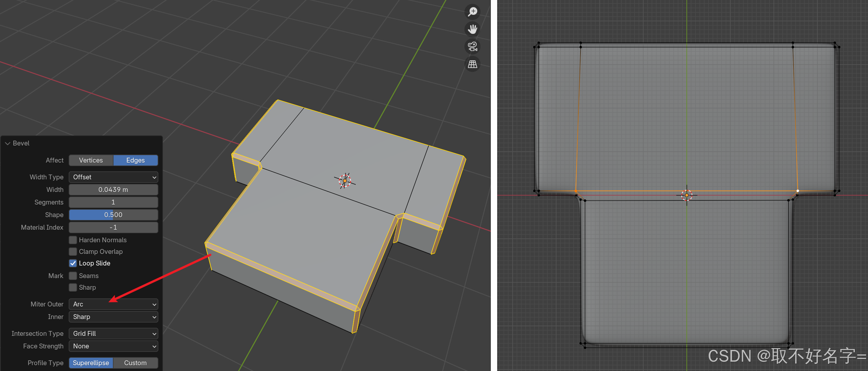Click the 3D cursor in left viewport

tap(344, 181)
